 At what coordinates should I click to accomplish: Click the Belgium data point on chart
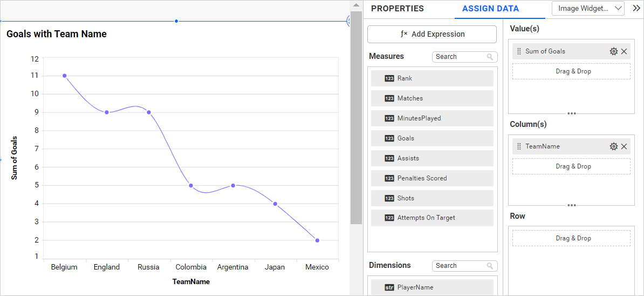click(x=65, y=76)
